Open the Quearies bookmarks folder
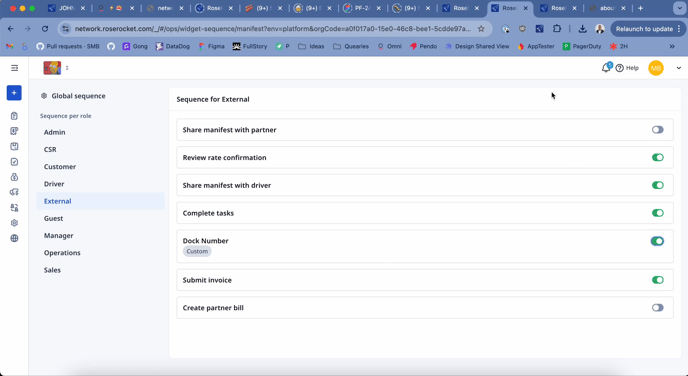688x376 pixels. coord(351,46)
